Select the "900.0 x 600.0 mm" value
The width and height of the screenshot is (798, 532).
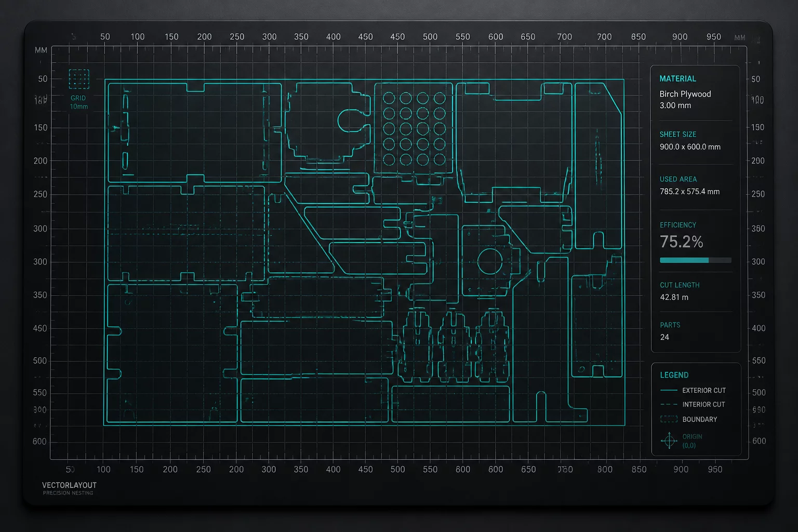click(690, 147)
